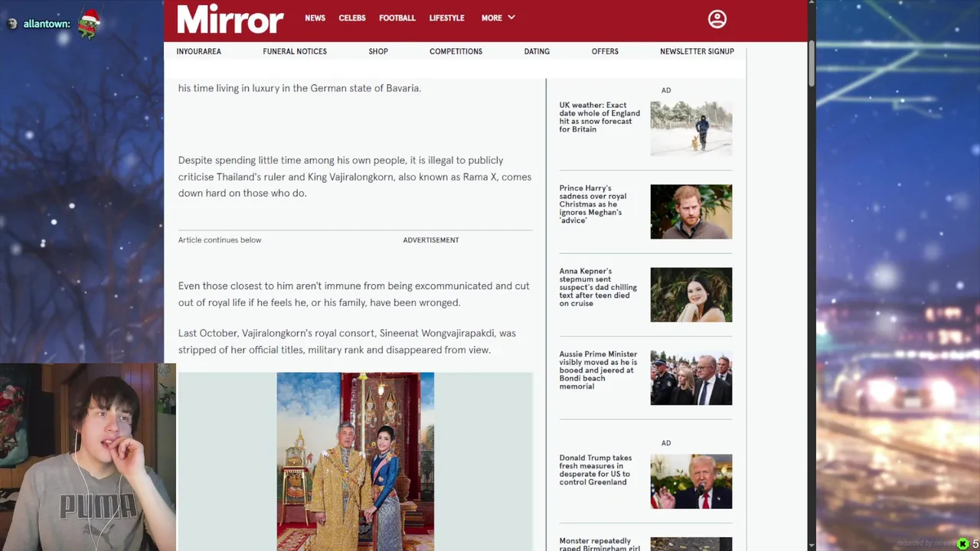Click paragraph starting 'Even those closest to him'

point(354,294)
